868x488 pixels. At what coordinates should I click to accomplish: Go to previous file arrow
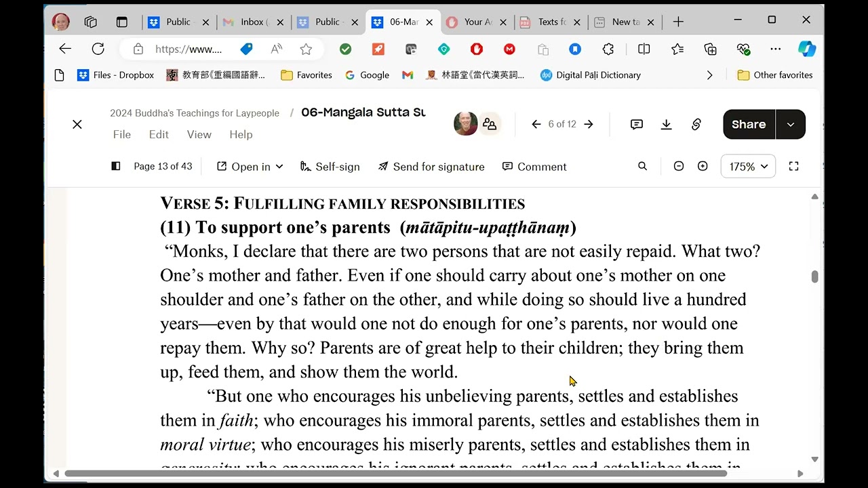tap(536, 124)
